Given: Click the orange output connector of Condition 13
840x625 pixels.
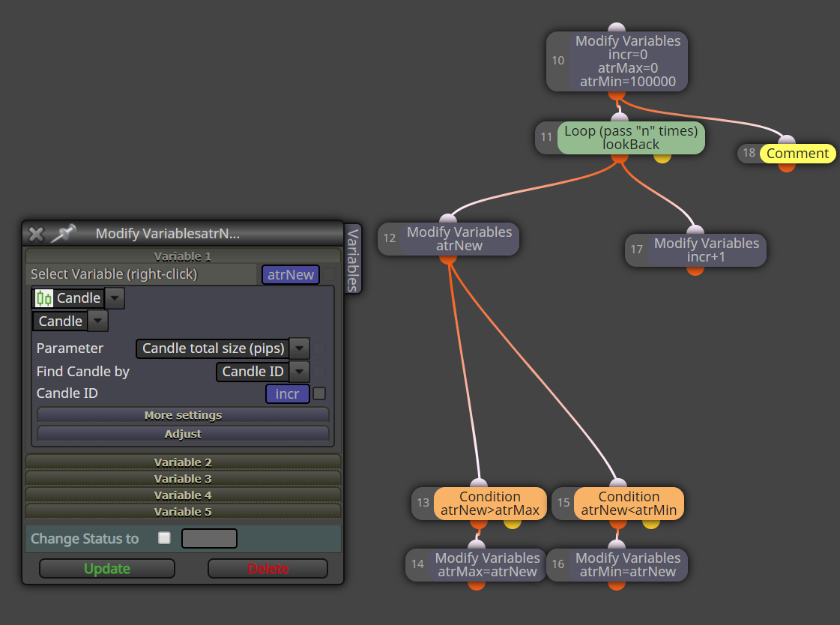Looking at the screenshot, I should (479, 523).
